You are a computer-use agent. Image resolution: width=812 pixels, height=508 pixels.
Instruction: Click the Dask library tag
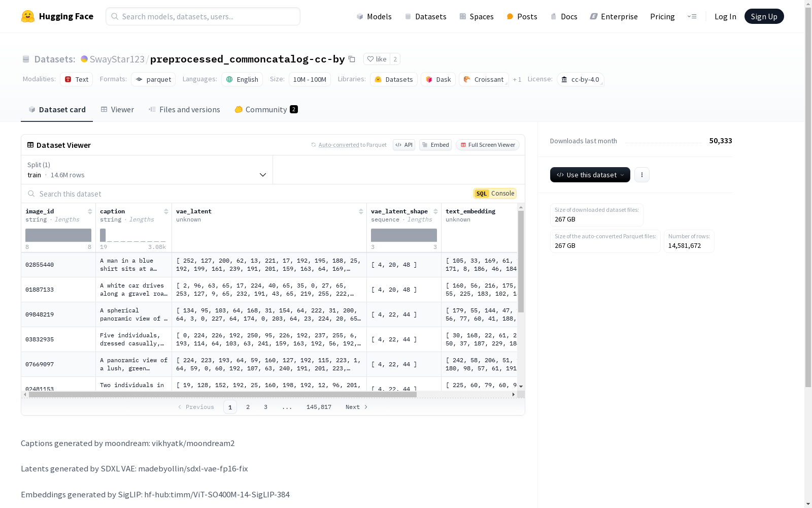click(438, 79)
